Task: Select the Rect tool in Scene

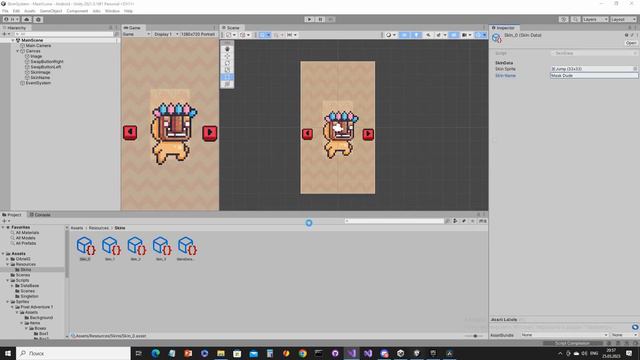Action: pyautogui.click(x=227, y=77)
